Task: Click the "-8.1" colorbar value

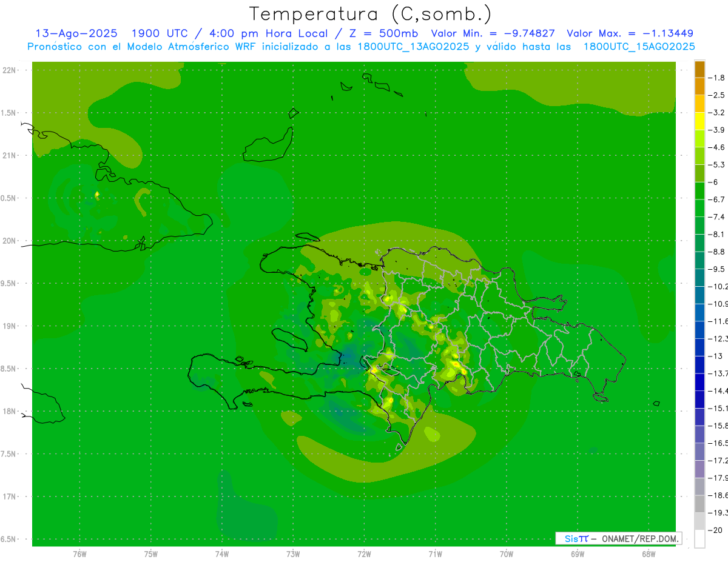Action: tap(718, 235)
